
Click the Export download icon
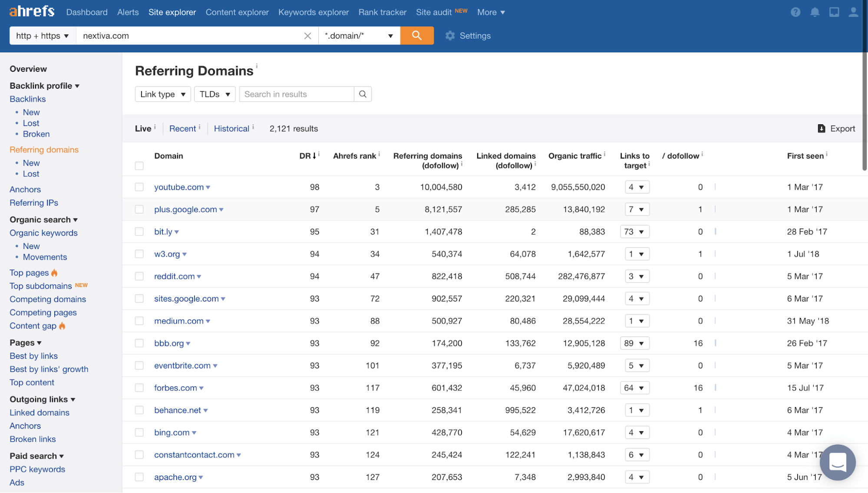(821, 129)
